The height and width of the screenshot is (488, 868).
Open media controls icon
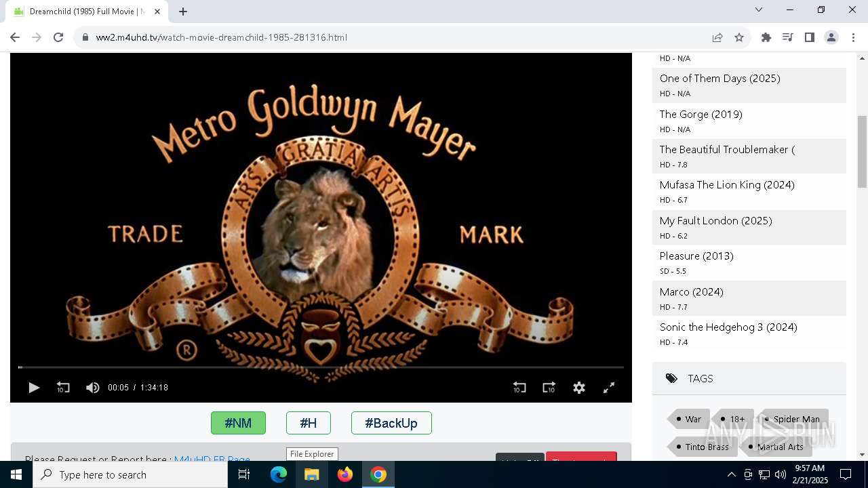788,37
